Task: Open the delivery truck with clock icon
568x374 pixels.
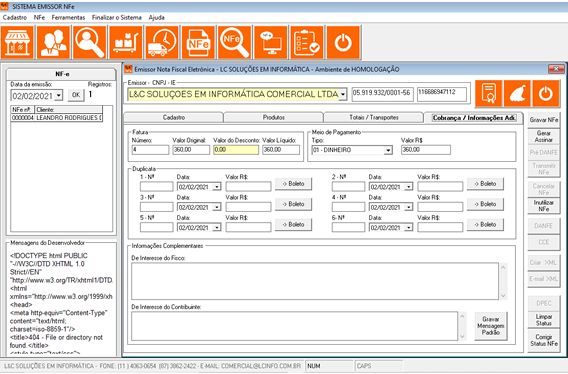Action: click(162, 43)
